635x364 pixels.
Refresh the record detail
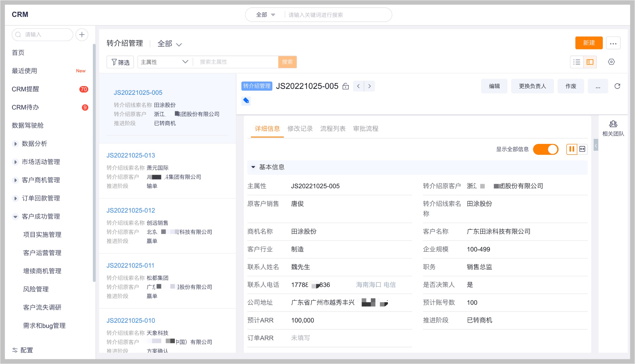point(617,86)
